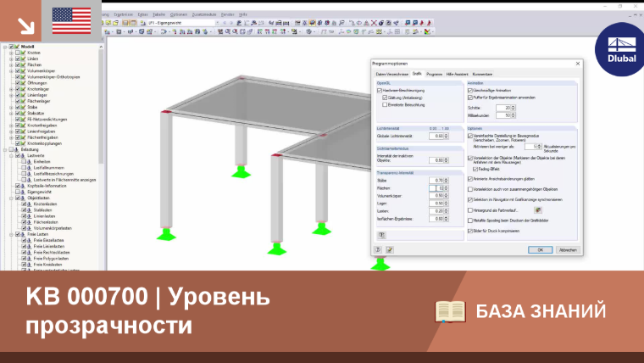Open the load case dropdown LF1 - Eigengewicht

[x=184, y=23]
